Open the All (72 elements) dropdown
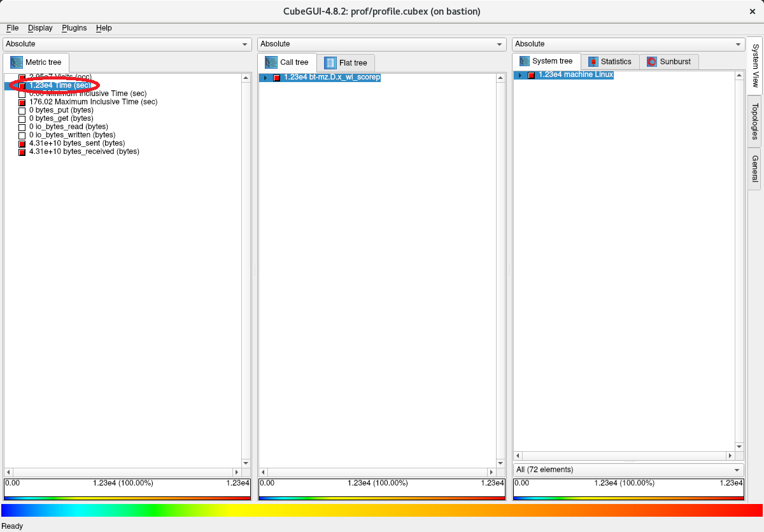 coord(628,470)
